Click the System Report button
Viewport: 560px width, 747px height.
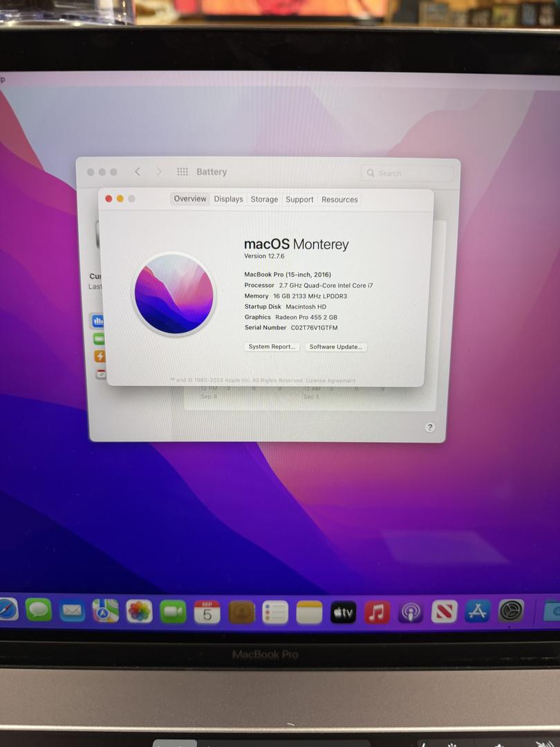pyautogui.click(x=272, y=347)
